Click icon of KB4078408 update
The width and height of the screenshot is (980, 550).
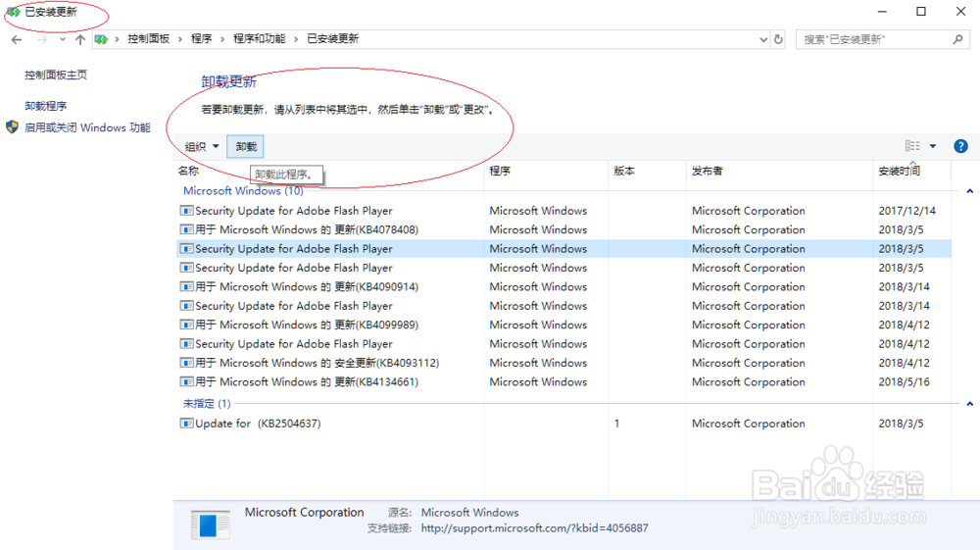point(186,229)
